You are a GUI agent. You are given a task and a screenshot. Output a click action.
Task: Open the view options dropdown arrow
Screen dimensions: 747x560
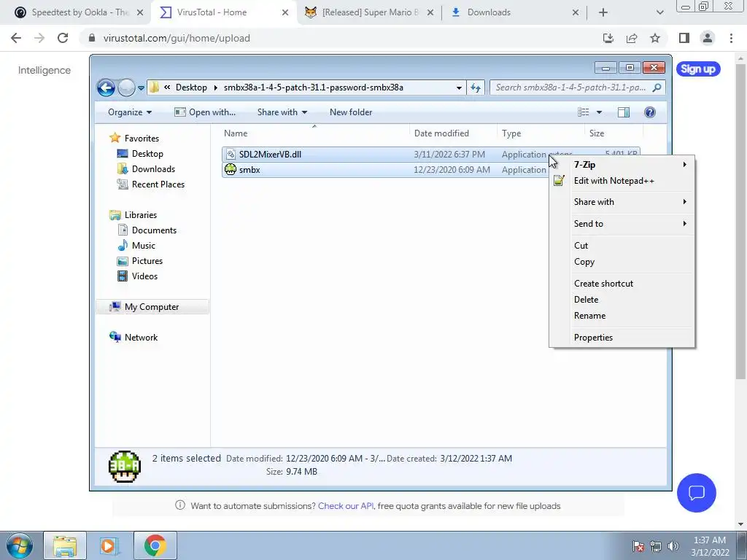click(600, 112)
